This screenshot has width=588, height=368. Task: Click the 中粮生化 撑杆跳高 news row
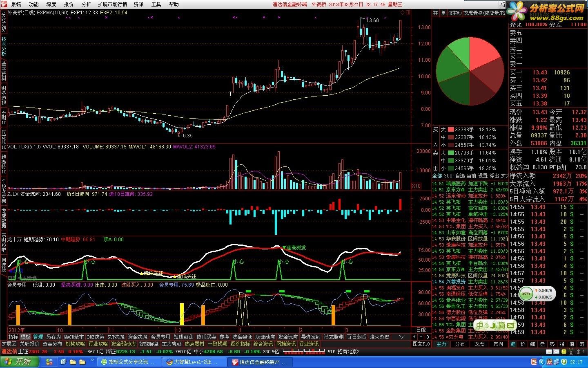tap(470, 220)
